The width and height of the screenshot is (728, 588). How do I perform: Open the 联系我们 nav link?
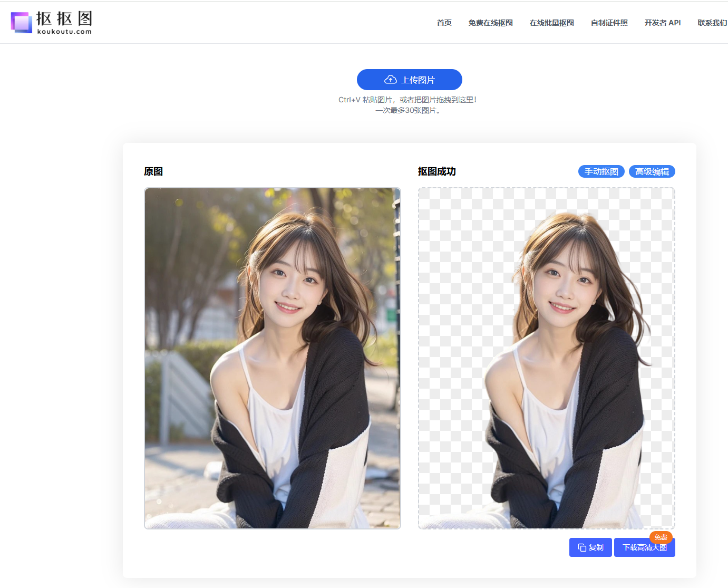(x=712, y=23)
